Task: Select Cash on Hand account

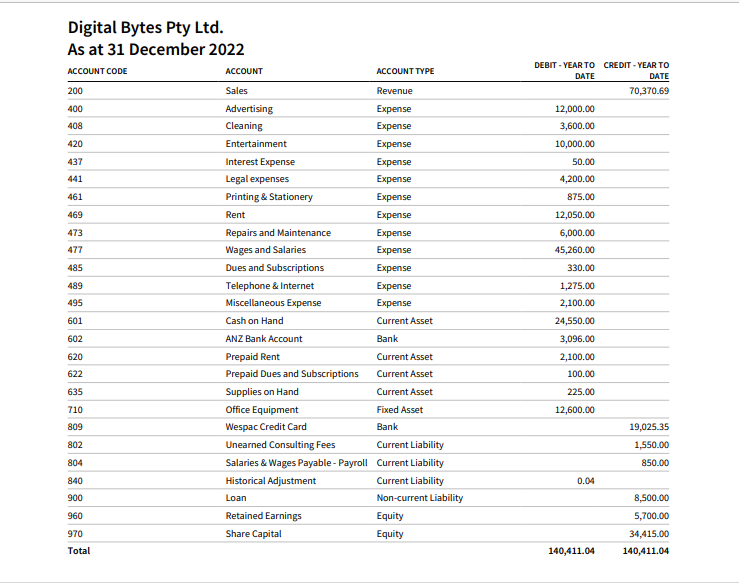Action: (x=255, y=321)
